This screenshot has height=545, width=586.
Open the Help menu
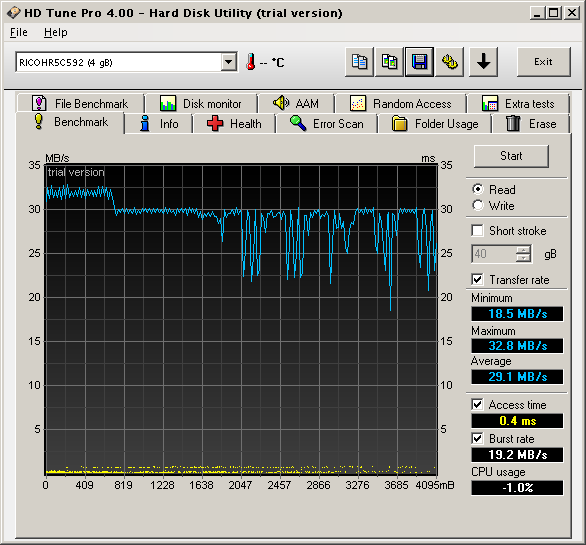click(56, 33)
